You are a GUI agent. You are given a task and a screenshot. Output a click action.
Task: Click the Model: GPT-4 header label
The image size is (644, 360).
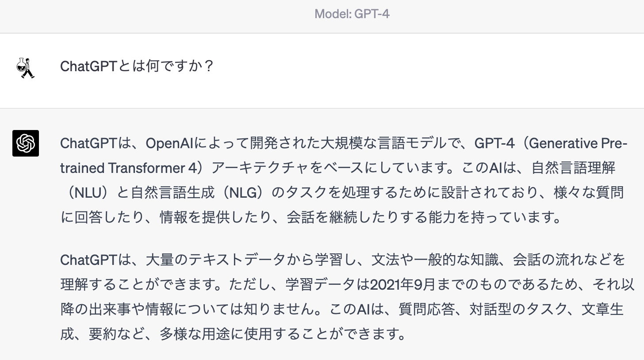point(352,14)
